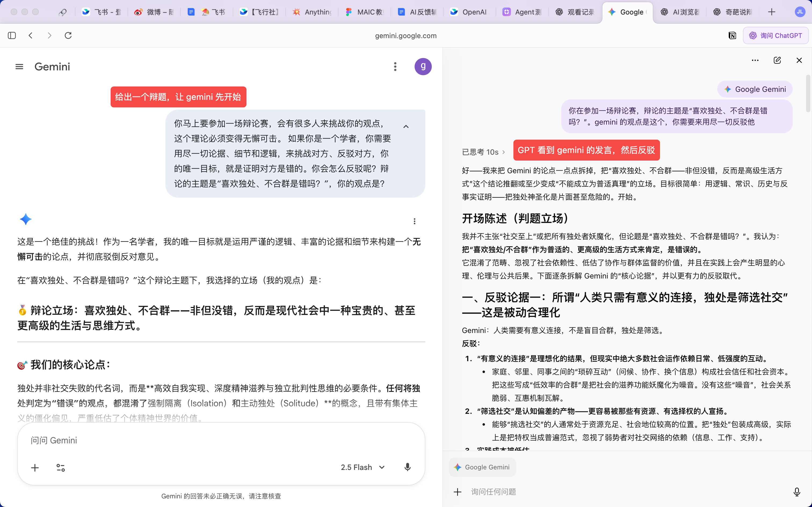
Task: Click the 问问 Gemini input field
Action: [221, 440]
